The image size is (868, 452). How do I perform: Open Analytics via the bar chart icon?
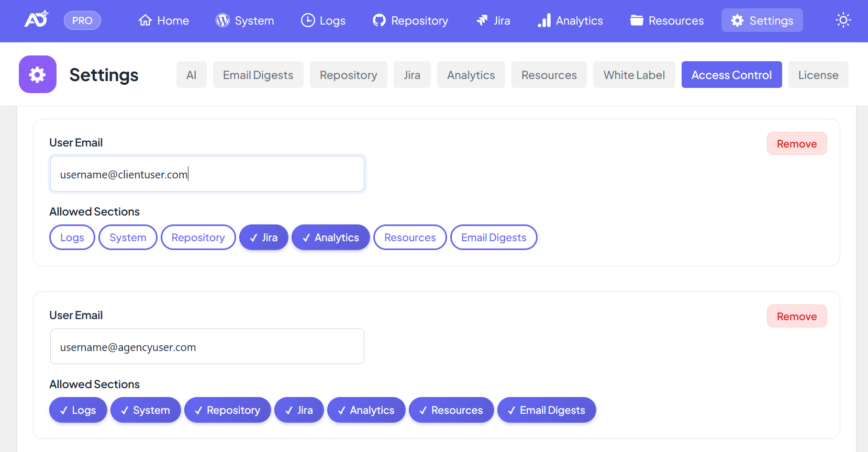(544, 20)
